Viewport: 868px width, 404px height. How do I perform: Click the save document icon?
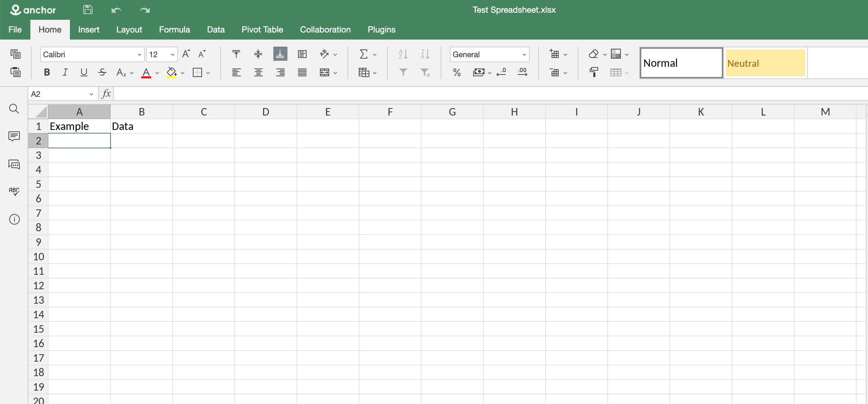coord(88,10)
